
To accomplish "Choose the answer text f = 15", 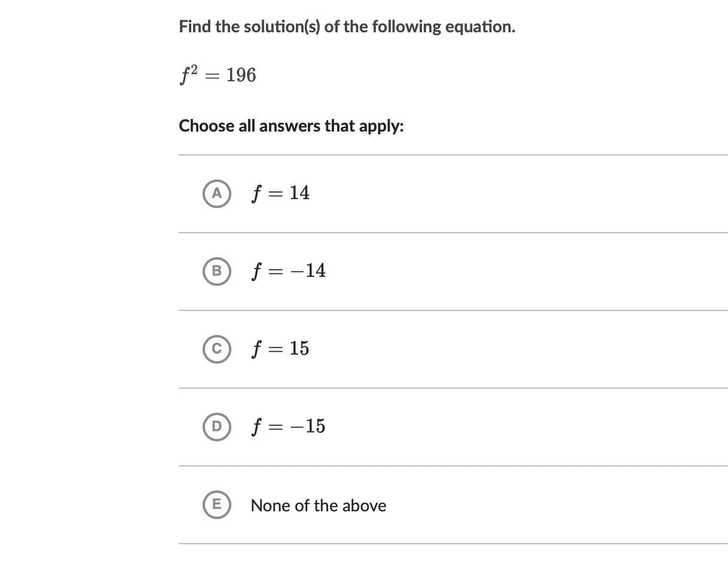I will [x=280, y=349].
